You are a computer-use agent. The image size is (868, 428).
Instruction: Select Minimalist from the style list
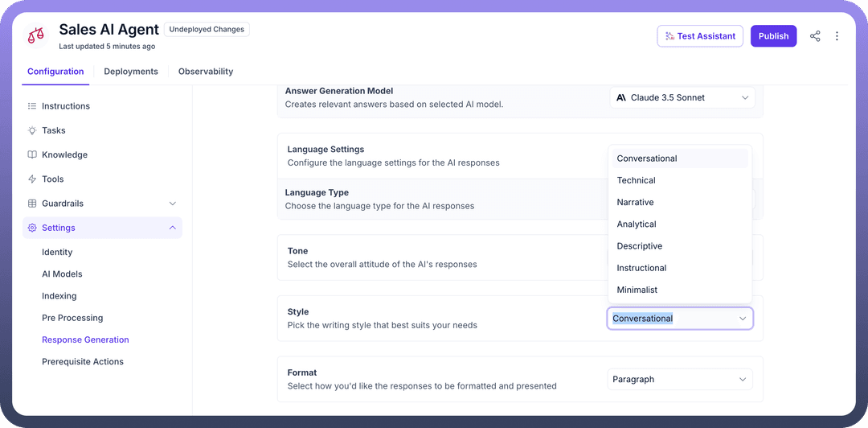point(637,290)
